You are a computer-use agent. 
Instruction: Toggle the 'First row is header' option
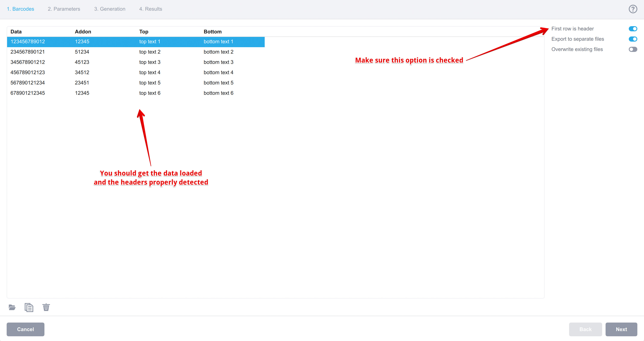point(633,29)
